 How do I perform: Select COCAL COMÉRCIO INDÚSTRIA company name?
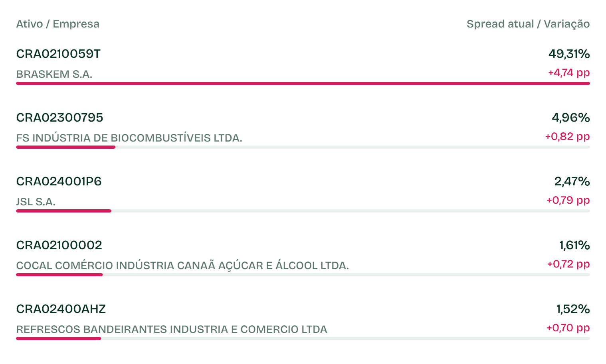182,266
